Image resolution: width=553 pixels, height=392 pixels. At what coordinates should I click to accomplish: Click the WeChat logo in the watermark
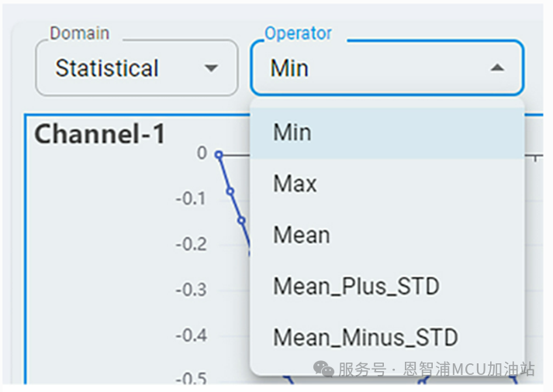(x=324, y=370)
